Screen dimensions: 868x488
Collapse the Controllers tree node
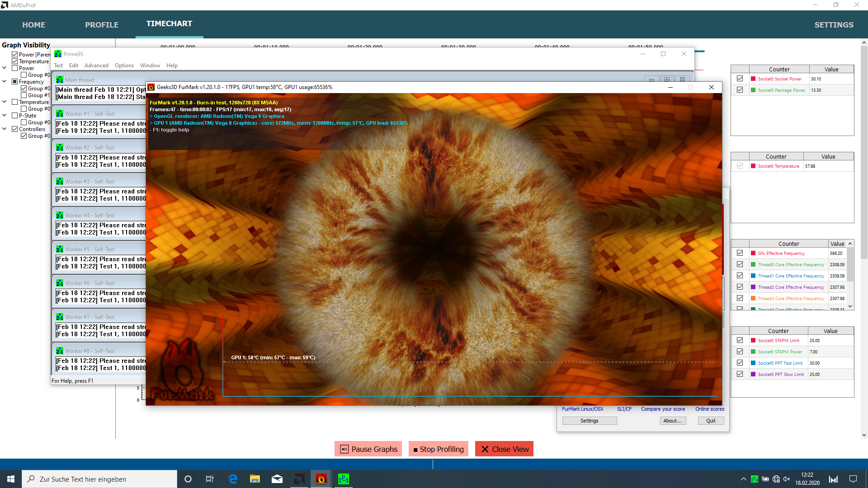coord(5,129)
